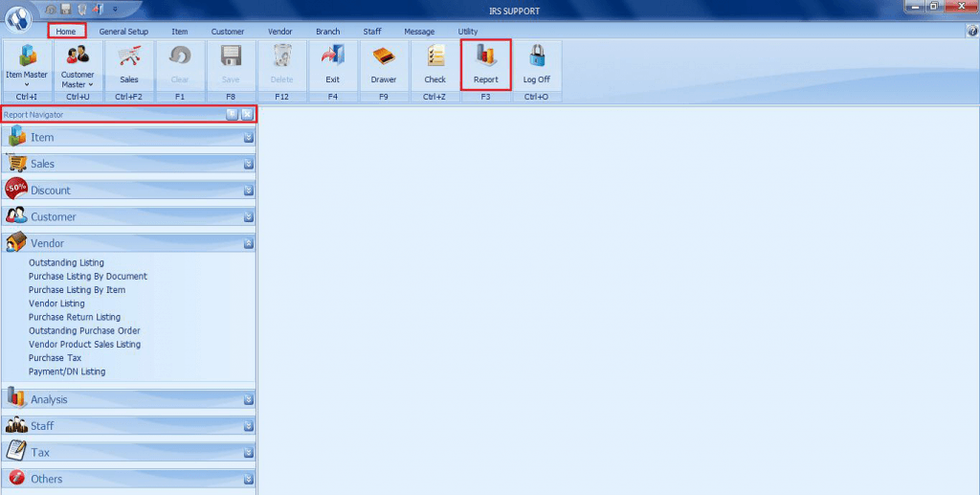Pin the Report Navigator panel
Viewport: 980px width, 495px height.
pyautogui.click(x=232, y=114)
